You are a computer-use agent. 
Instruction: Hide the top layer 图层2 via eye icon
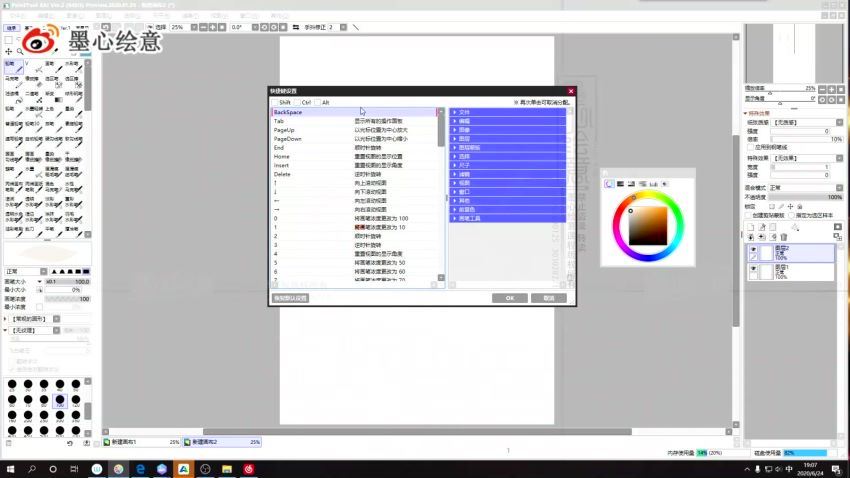tap(753, 251)
